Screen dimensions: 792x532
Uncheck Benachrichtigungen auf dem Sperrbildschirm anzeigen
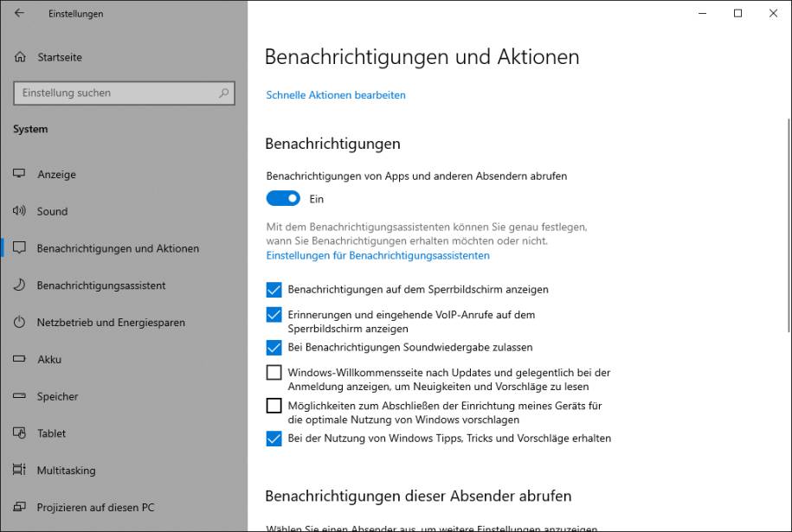click(x=274, y=290)
